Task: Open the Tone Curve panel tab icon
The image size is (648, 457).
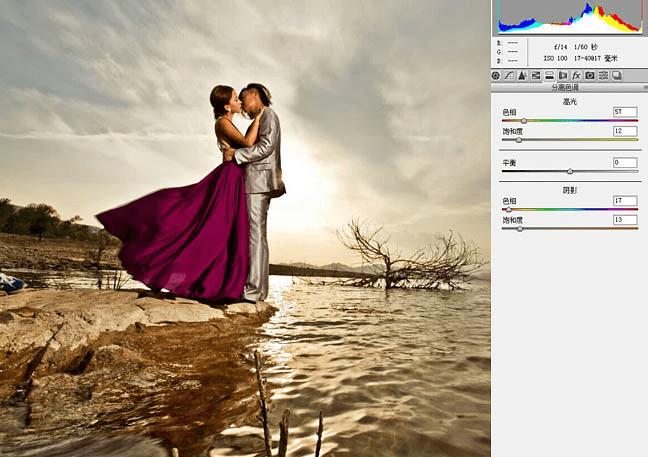Action: (509, 75)
